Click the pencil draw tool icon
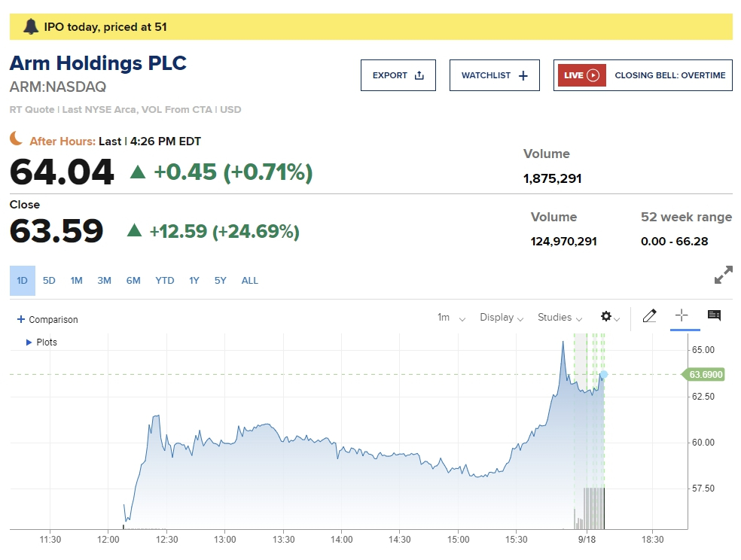 (x=649, y=316)
